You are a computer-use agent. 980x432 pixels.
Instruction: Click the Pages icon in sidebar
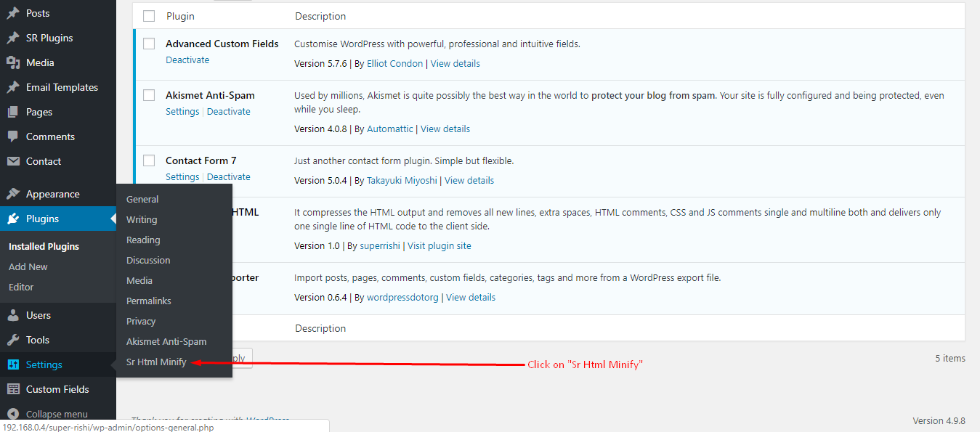[x=13, y=112]
